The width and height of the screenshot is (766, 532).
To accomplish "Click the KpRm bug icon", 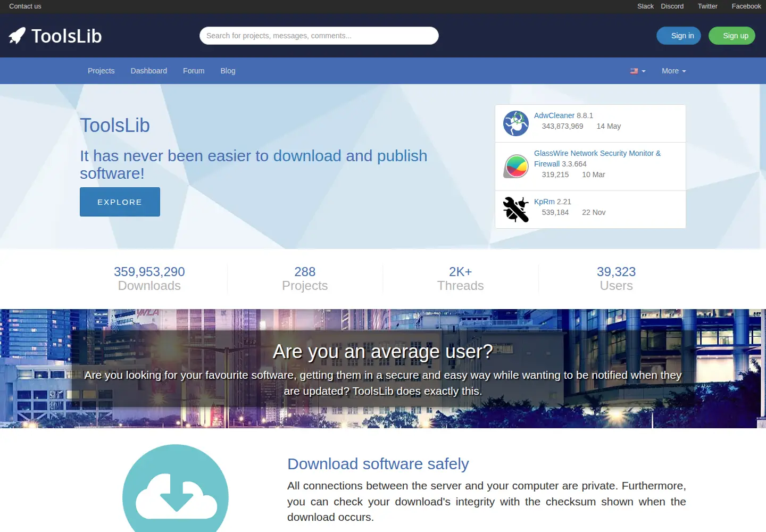I will pos(516,210).
